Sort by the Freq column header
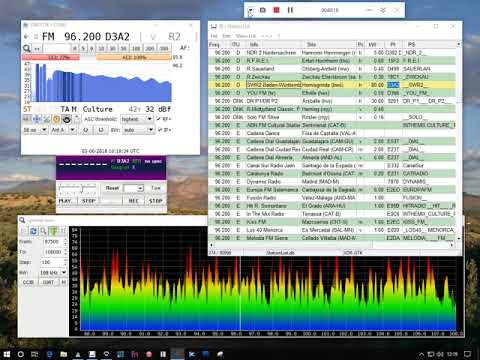480x360 pixels. tap(220, 44)
